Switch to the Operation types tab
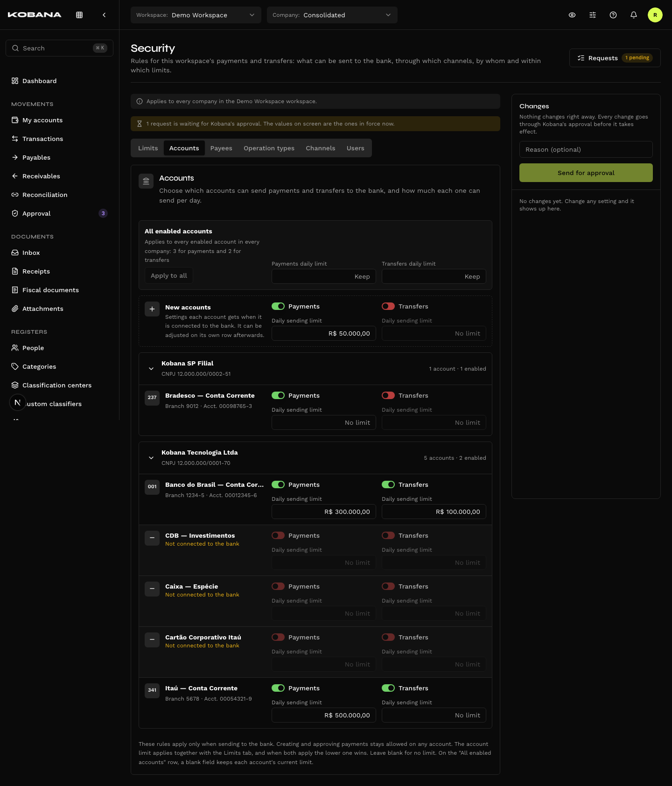The height and width of the screenshot is (786, 672). (269, 148)
